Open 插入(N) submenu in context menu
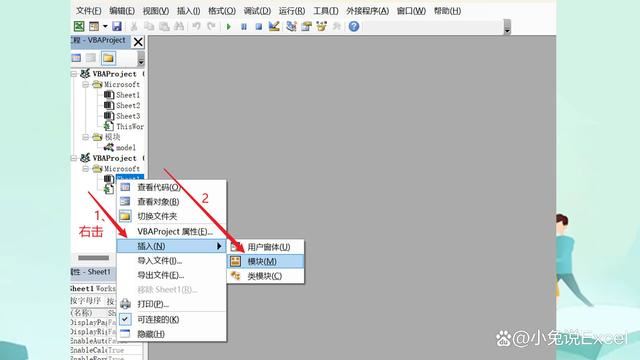This screenshot has width=640, height=360. [171, 246]
